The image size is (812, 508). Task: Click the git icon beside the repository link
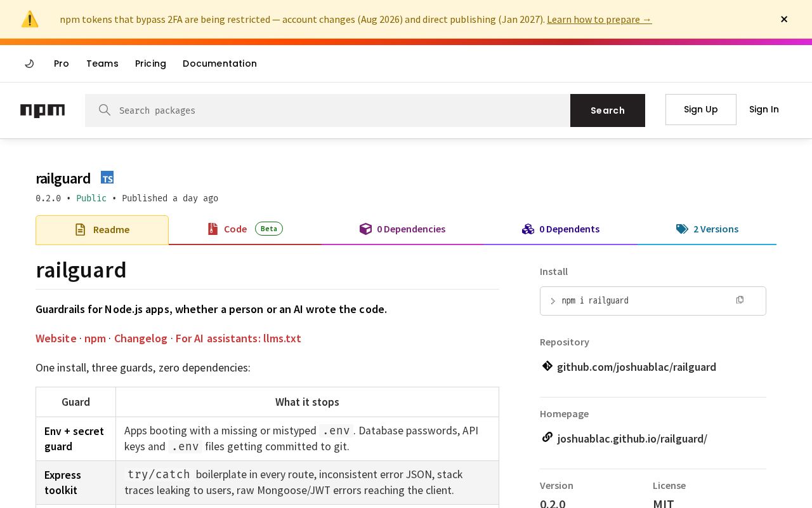coord(547,366)
